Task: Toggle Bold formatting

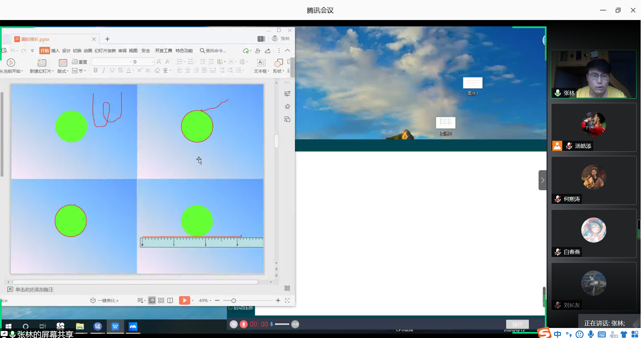Action: click(x=95, y=70)
